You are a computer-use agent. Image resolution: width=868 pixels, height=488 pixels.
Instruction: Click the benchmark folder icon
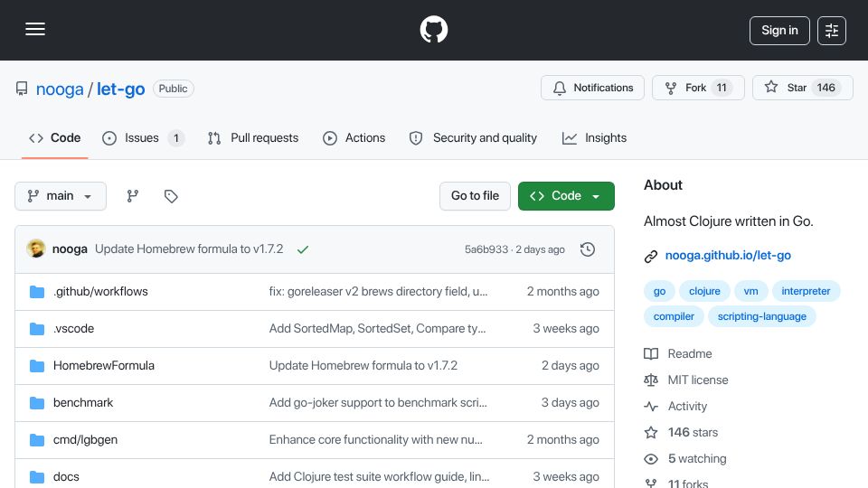pyautogui.click(x=37, y=403)
